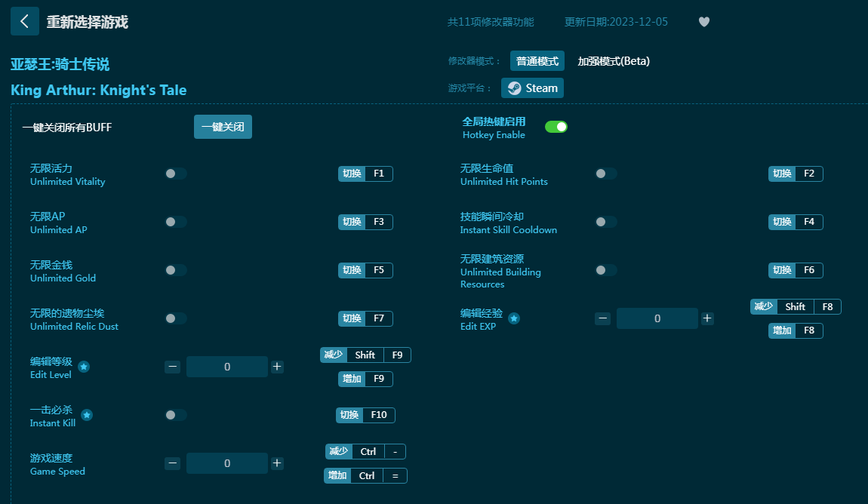Favorite this trainer with heart icon

coord(703,22)
